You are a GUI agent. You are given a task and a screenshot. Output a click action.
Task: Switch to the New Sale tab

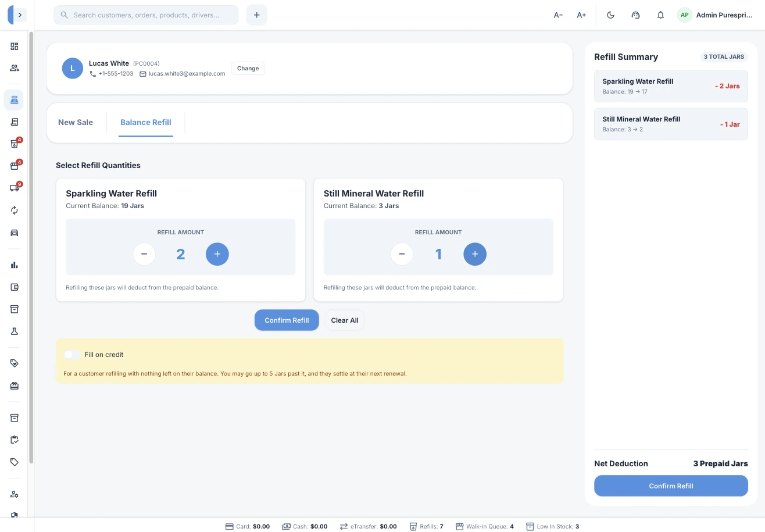76,122
